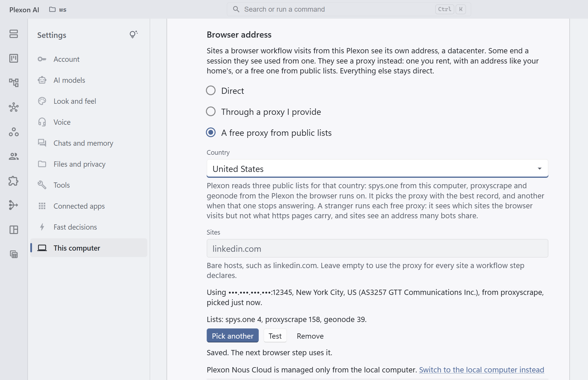The image size is (588, 380).
Task: Open the graph nodes icon in left rail
Action: tap(14, 107)
